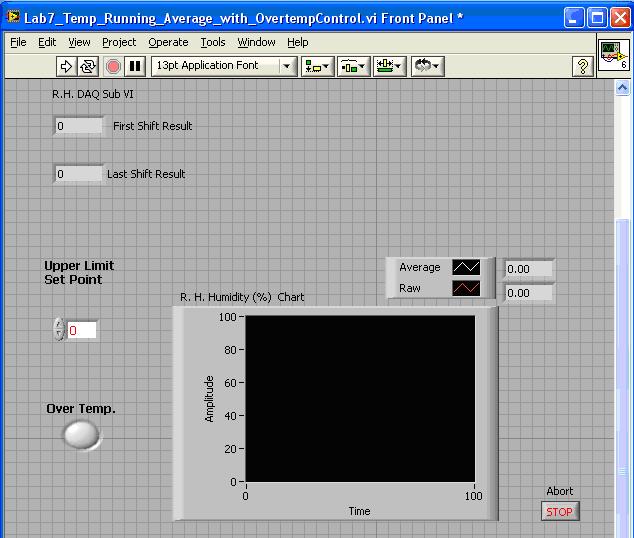Screen dimensions: 634x538
Task: Click the Pause toolbar button
Action: 135,66
